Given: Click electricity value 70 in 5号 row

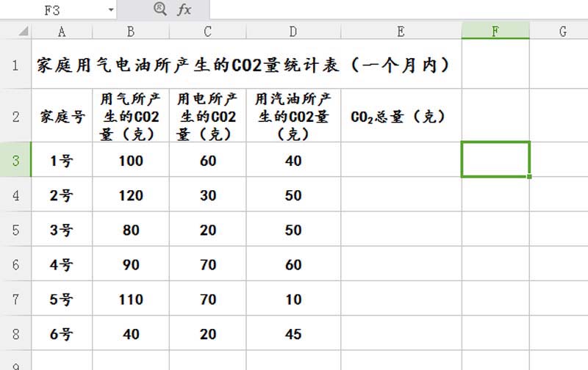Looking at the screenshot, I should coord(208,298).
